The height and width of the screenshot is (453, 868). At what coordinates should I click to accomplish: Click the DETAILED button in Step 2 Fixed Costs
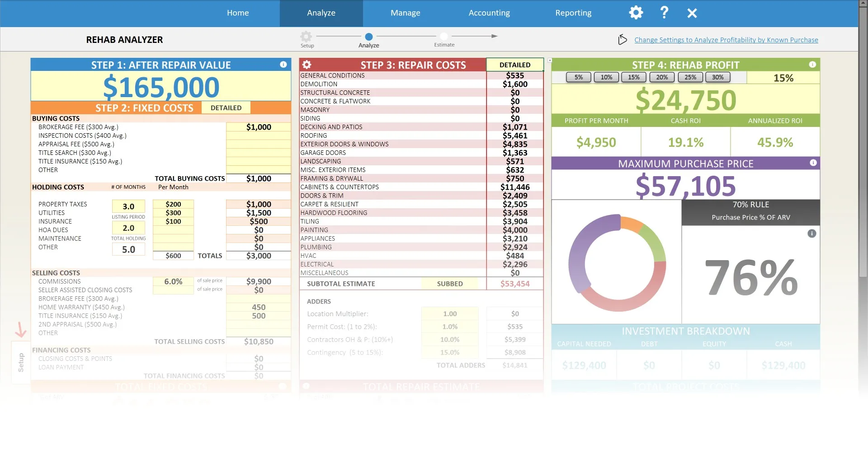pyautogui.click(x=226, y=107)
